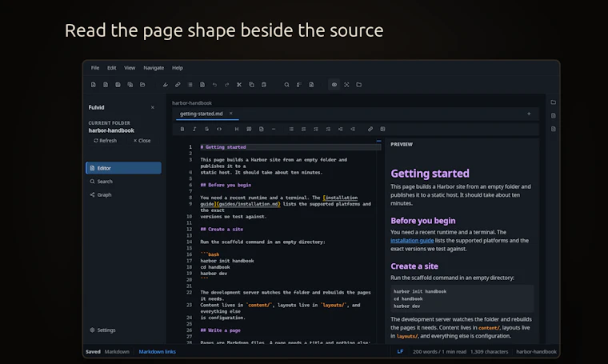Click the 'Getting started' heading in preview

[430, 174]
